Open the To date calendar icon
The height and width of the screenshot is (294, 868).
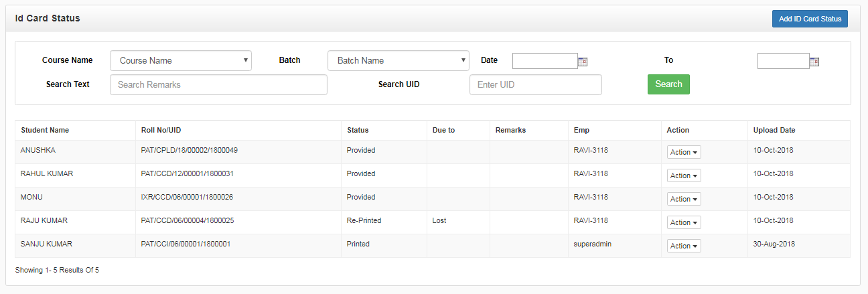[814, 62]
